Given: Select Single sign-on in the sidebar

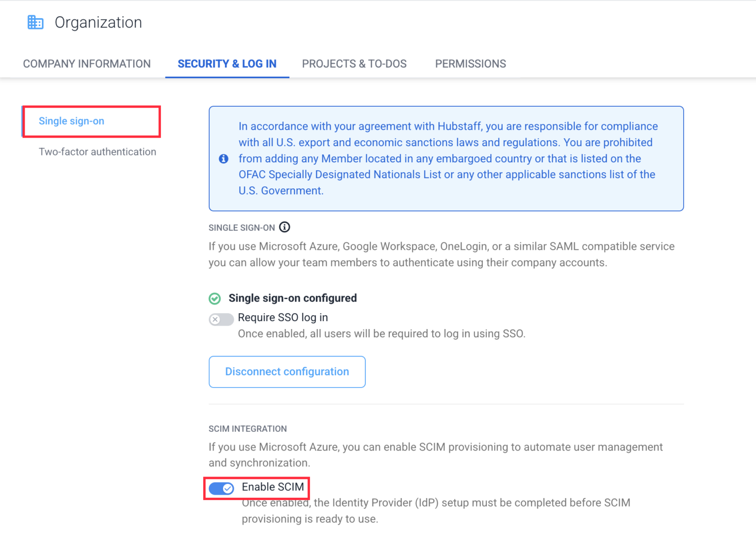Looking at the screenshot, I should (x=71, y=121).
